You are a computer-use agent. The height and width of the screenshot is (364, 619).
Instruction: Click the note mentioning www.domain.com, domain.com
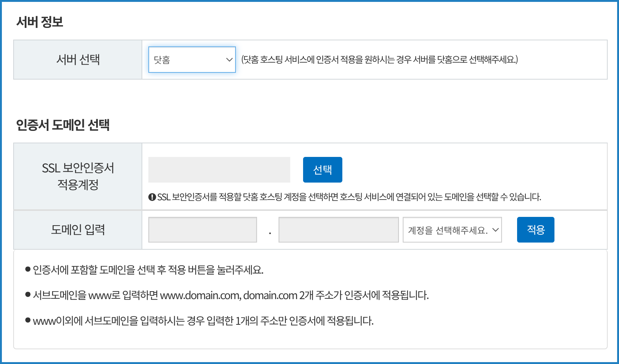pyautogui.click(x=231, y=295)
